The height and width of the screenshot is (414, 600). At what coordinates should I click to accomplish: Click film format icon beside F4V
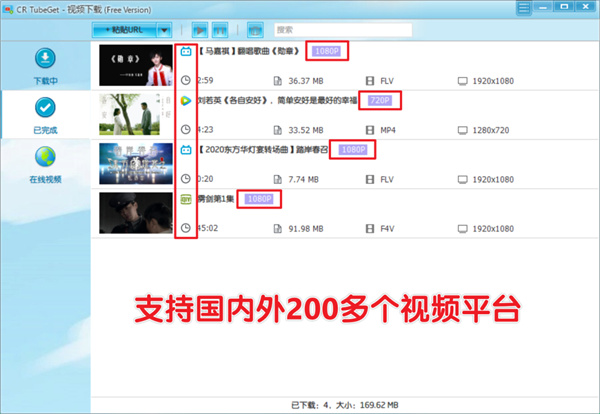coord(370,229)
